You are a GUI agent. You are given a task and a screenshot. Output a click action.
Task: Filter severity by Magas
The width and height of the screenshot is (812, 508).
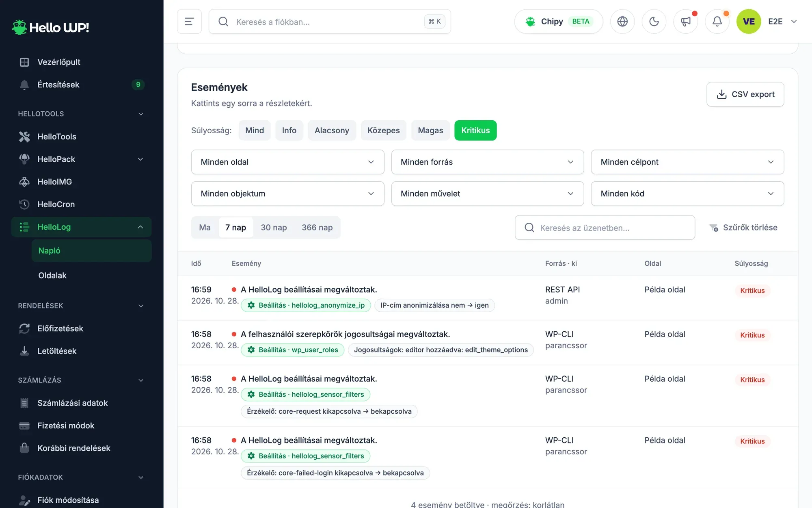click(430, 130)
